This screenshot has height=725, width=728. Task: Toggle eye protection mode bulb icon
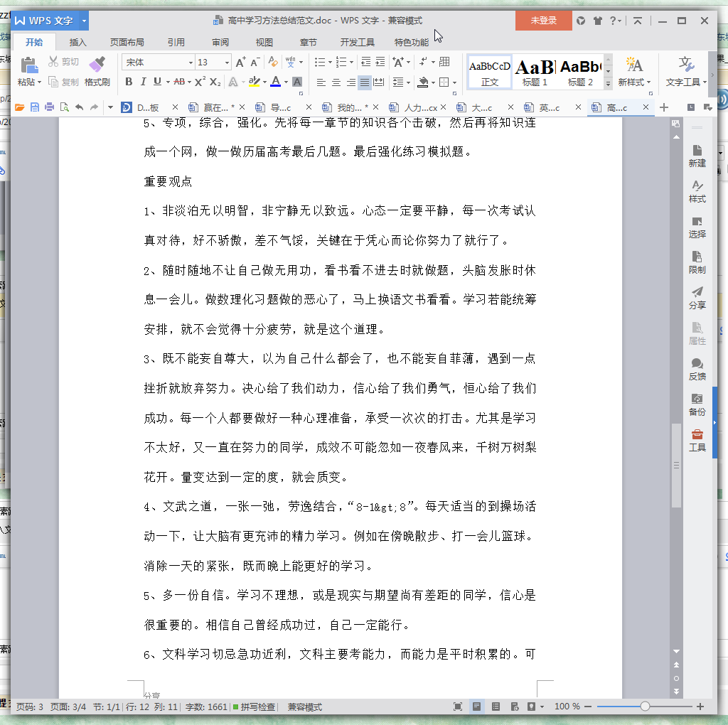[x=532, y=707]
